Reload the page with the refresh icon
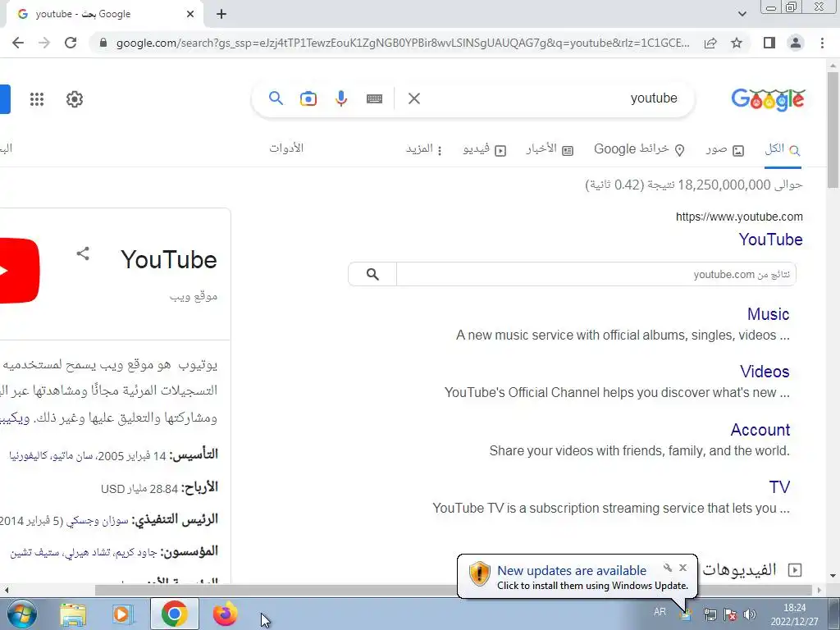This screenshot has width=840, height=630. (x=71, y=43)
